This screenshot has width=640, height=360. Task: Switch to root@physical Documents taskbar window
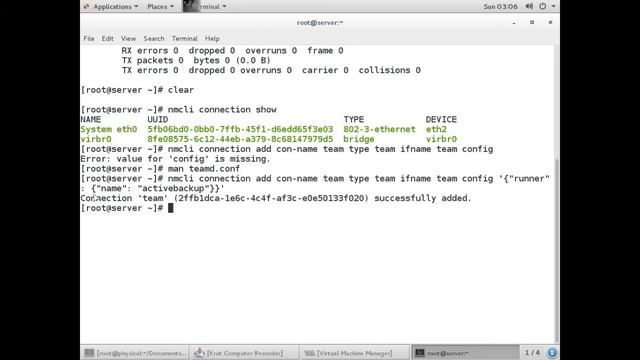[x=135, y=353]
